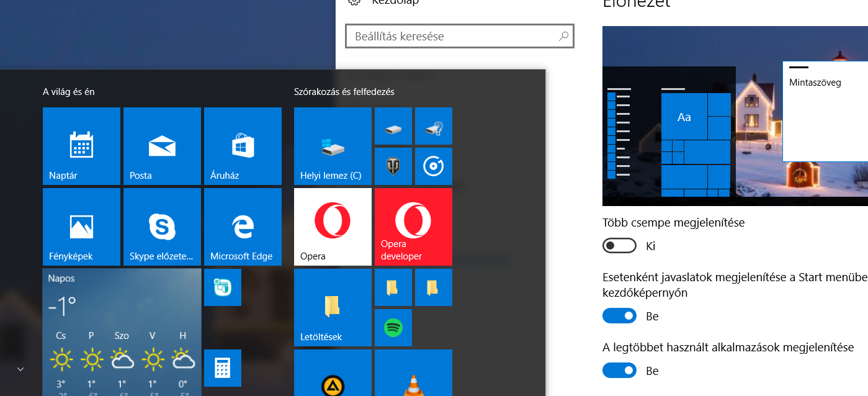Launch the Áruház store tile
Image resolution: width=868 pixels, height=396 pixels.
[243, 146]
